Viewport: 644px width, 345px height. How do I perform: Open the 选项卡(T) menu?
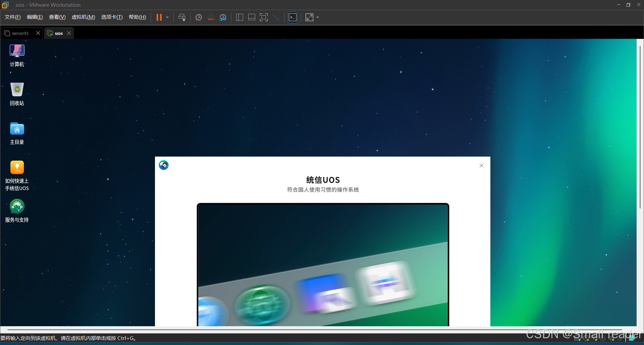112,17
